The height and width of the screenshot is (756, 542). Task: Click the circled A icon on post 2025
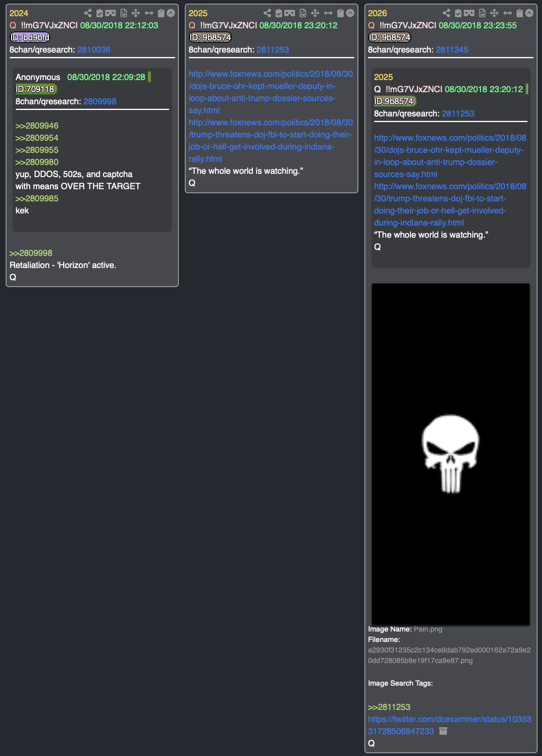tap(350, 13)
